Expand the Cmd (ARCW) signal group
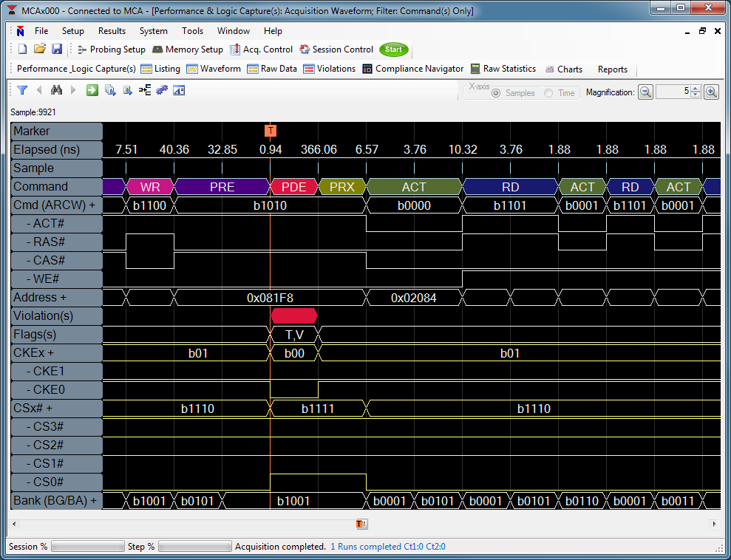The width and height of the screenshot is (731, 560). pyautogui.click(x=92, y=205)
